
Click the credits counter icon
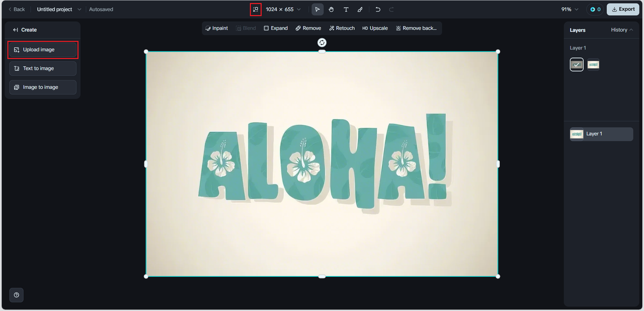593,10
